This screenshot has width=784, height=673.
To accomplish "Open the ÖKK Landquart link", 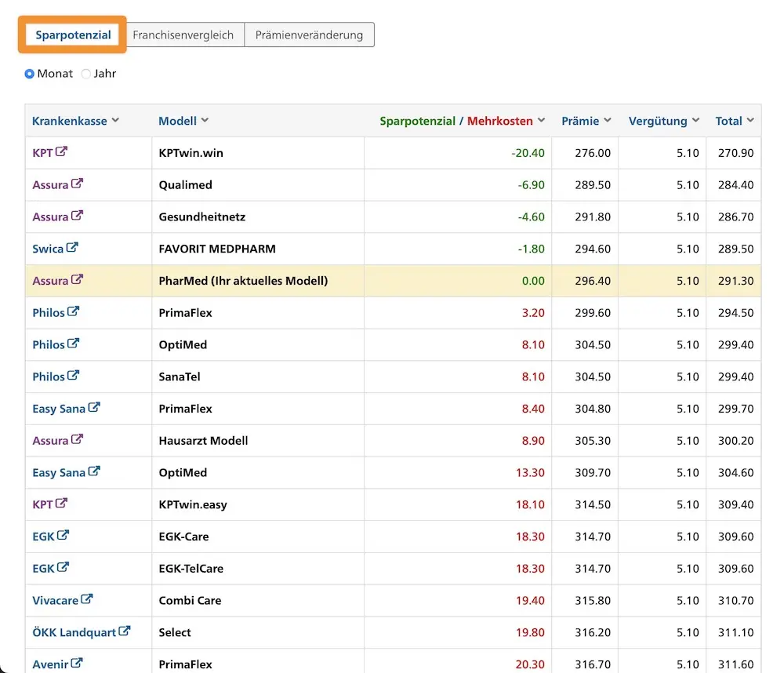I will point(74,632).
